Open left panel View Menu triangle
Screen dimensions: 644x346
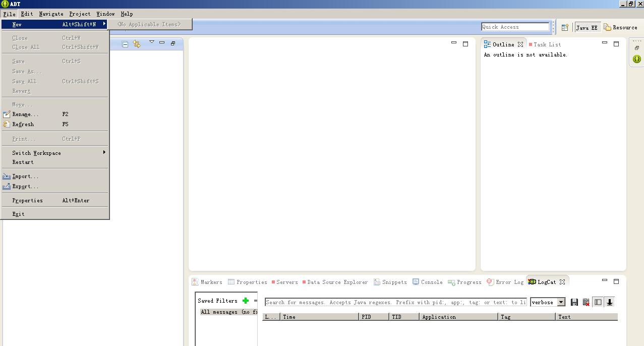151,42
